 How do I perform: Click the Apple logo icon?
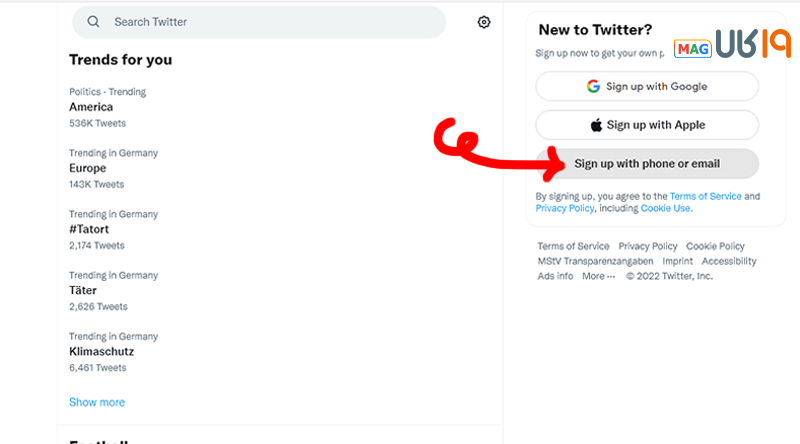pyautogui.click(x=596, y=125)
